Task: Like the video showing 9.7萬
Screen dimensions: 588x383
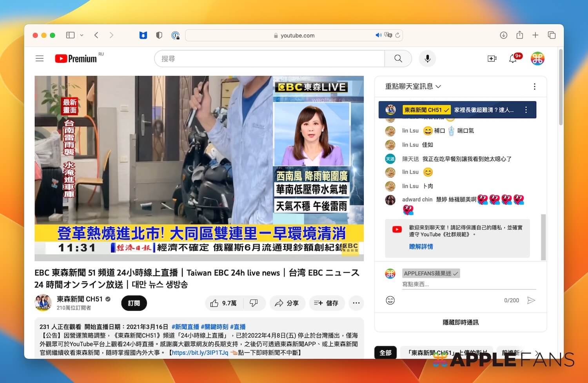Action: [x=224, y=303]
